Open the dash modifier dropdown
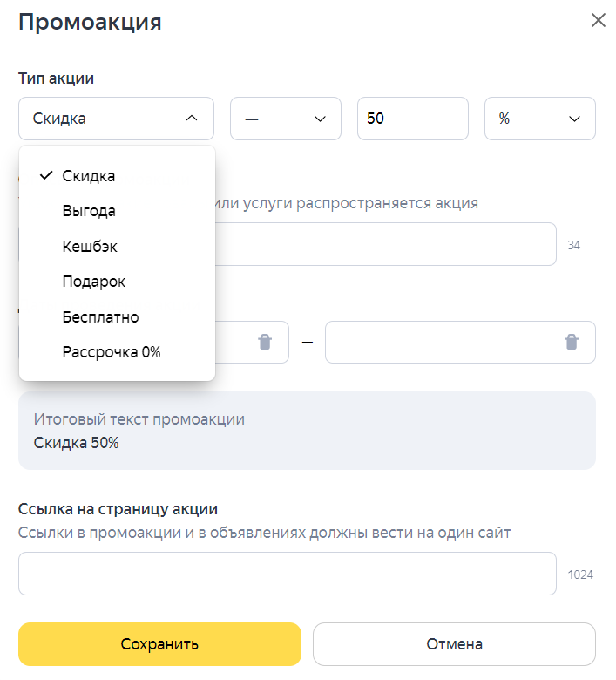 tap(284, 119)
